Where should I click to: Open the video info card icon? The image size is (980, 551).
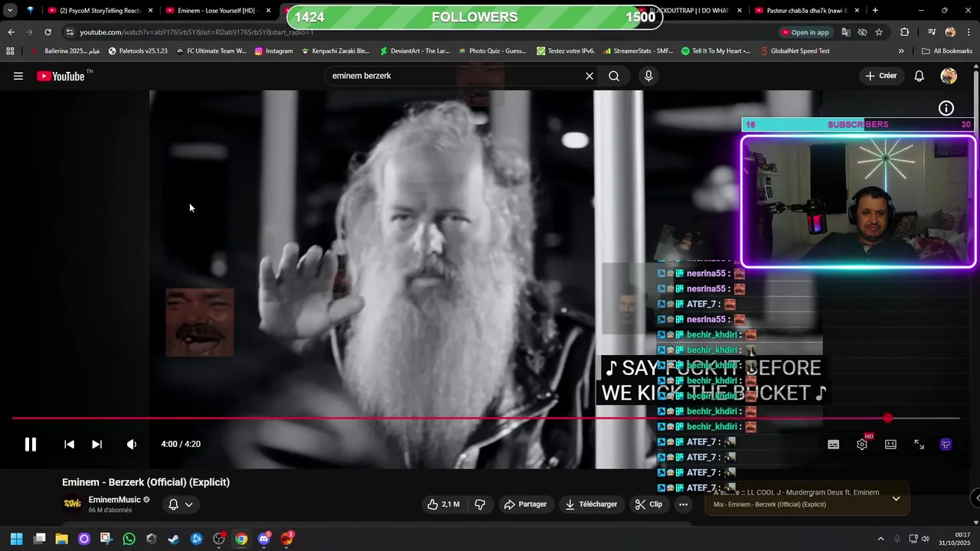tap(946, 109)
